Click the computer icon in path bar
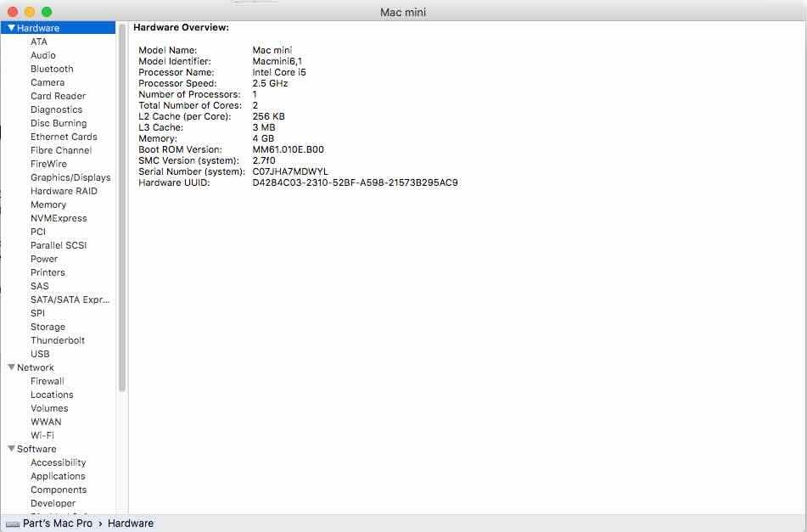807x532 pixels. [13, 524]
